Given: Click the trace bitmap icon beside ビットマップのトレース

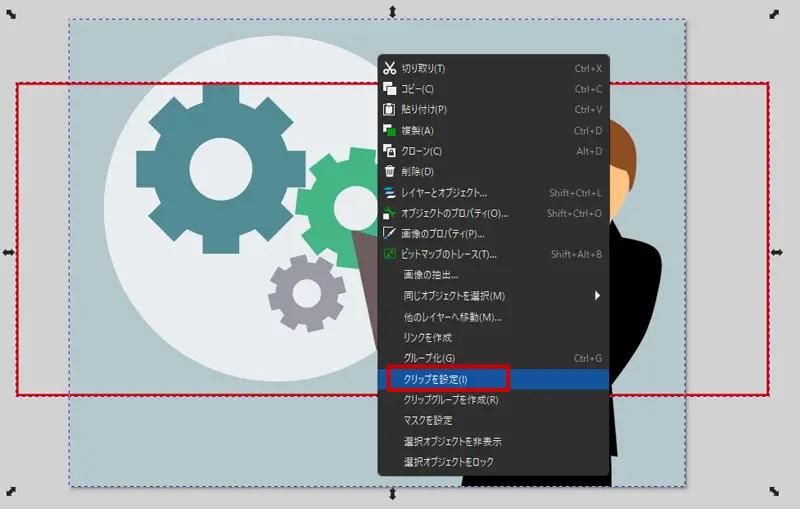Looking at the screenshot, I should pos(390,254).
